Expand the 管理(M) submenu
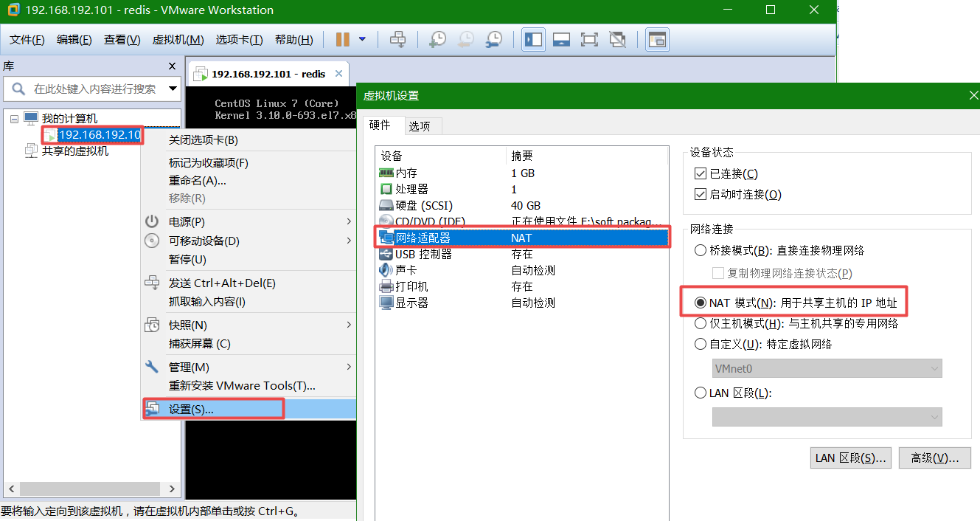This screenshot has width=980, height=521. (x=249, y=367)
